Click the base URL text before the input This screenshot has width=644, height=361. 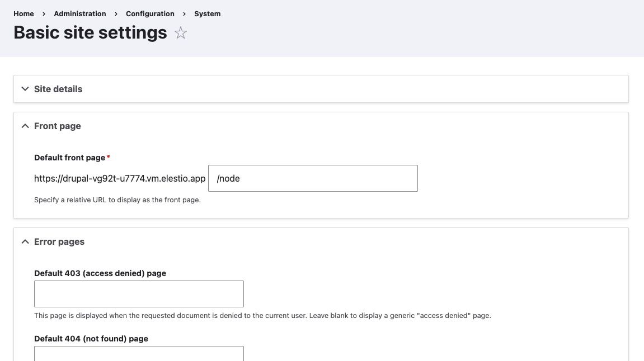tap(120, 178)
